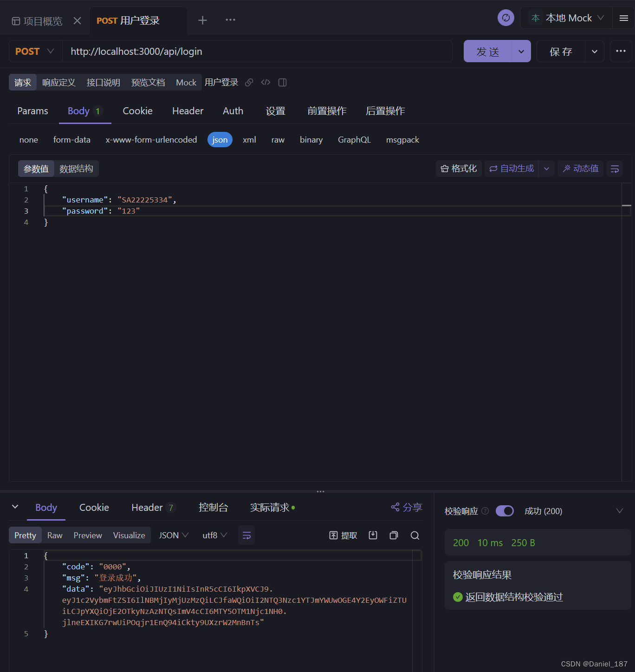
Task: Open the 后置操作 tab
Action: click(x=385, y=111)
